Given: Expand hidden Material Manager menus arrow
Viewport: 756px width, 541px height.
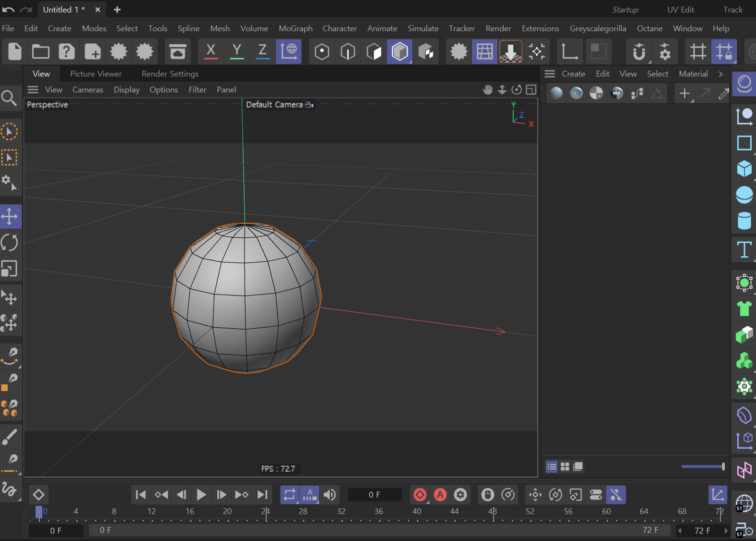Looking at the screenshot, I should (720, 74).
